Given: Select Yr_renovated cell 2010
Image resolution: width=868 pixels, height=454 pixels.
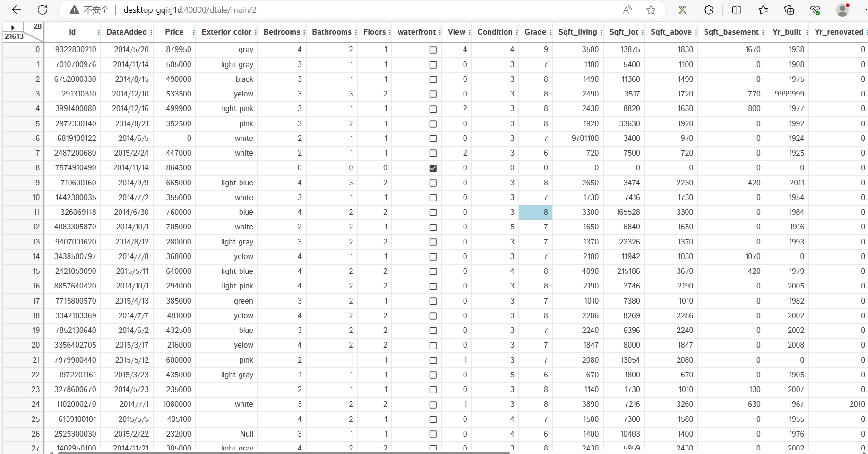Looking at the screenshot, I should pyautogui.click(x=839, y=404).
